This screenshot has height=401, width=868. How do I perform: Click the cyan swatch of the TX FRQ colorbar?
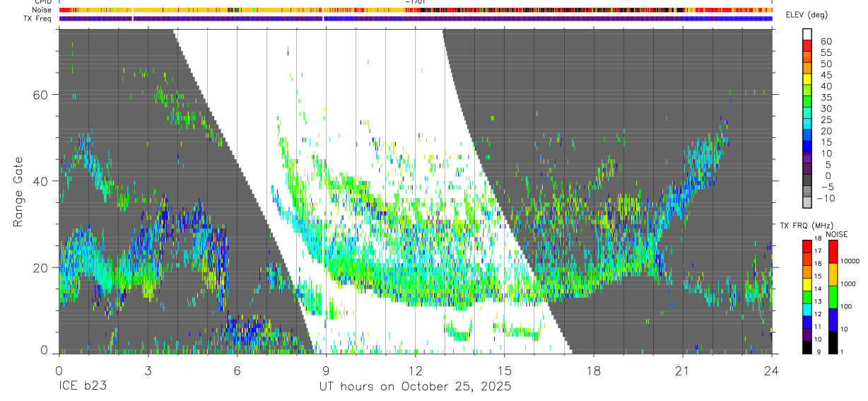(x=807, y=310)
